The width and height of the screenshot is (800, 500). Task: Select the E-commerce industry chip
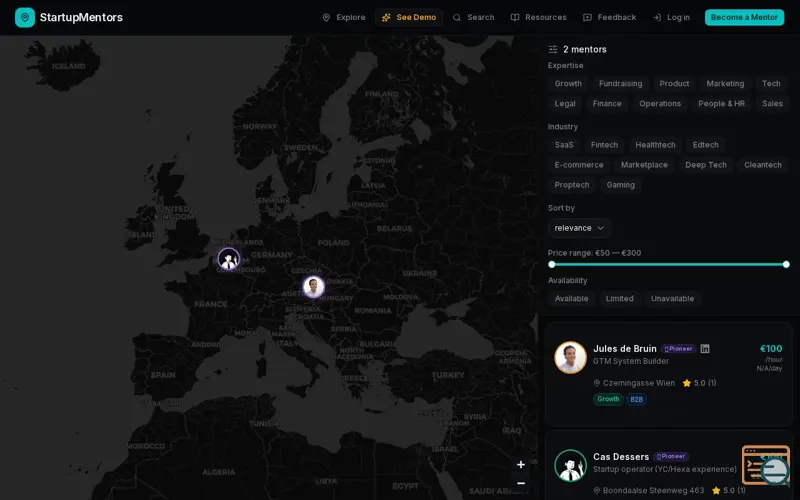tap(579, 165)
